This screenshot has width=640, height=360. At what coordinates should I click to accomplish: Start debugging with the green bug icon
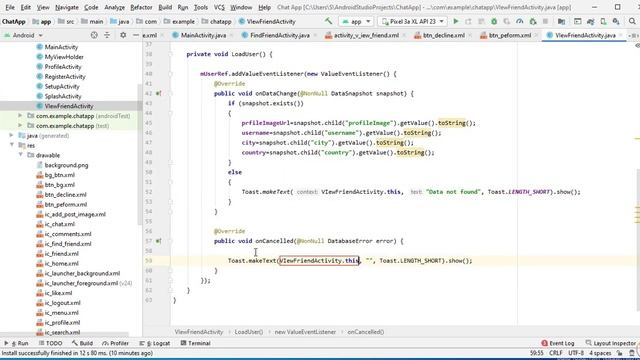point(494,21)
